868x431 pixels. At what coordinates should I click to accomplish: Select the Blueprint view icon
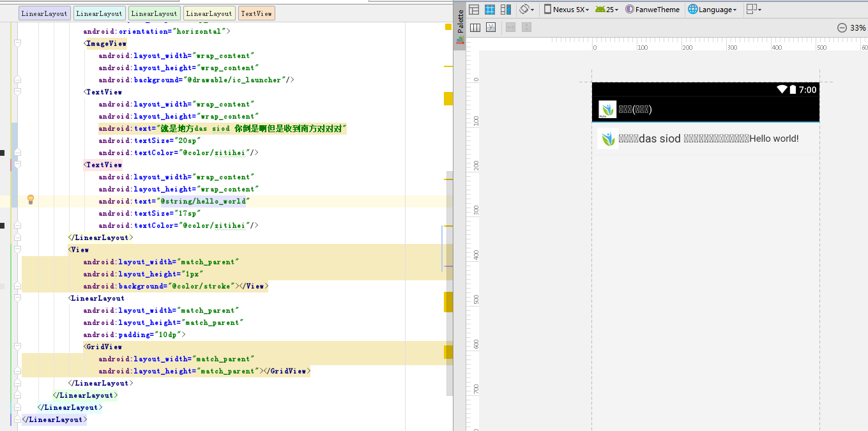(x=490, y=10)
